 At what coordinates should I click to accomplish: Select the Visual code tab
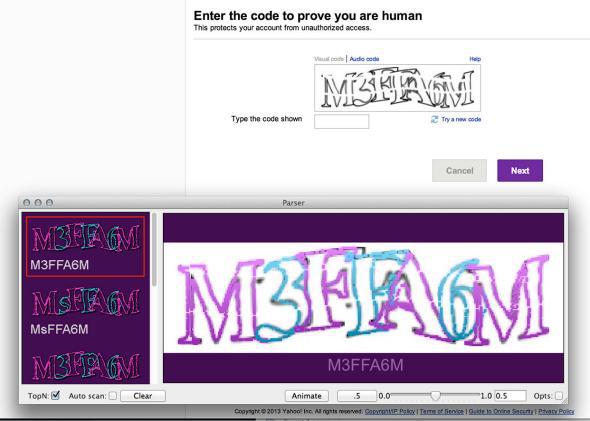click(329, 59)
